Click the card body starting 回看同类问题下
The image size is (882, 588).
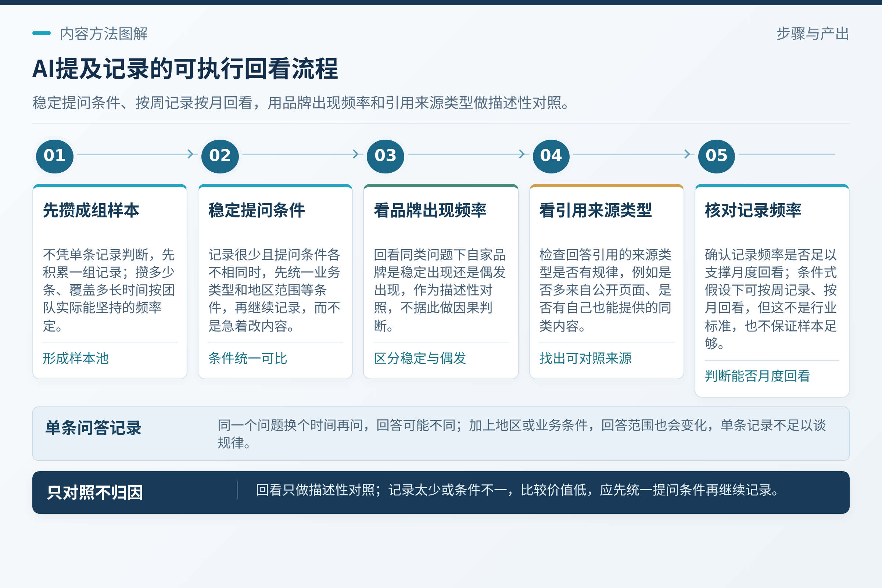[440, 290]
